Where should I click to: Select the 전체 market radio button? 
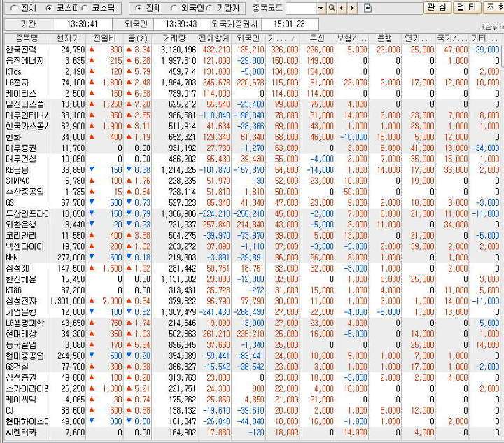[x=13, y=8]
